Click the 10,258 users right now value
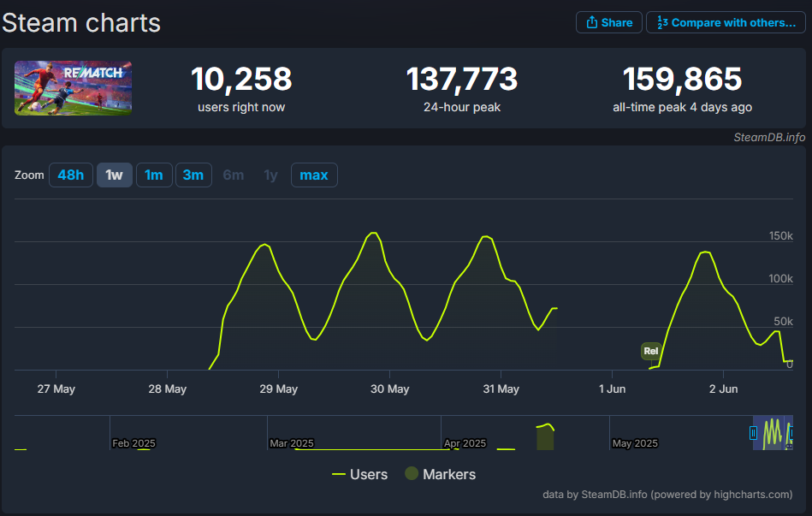The width and height of the screenshot is (812, 516). pyautogui.click(x=241, y=79)
